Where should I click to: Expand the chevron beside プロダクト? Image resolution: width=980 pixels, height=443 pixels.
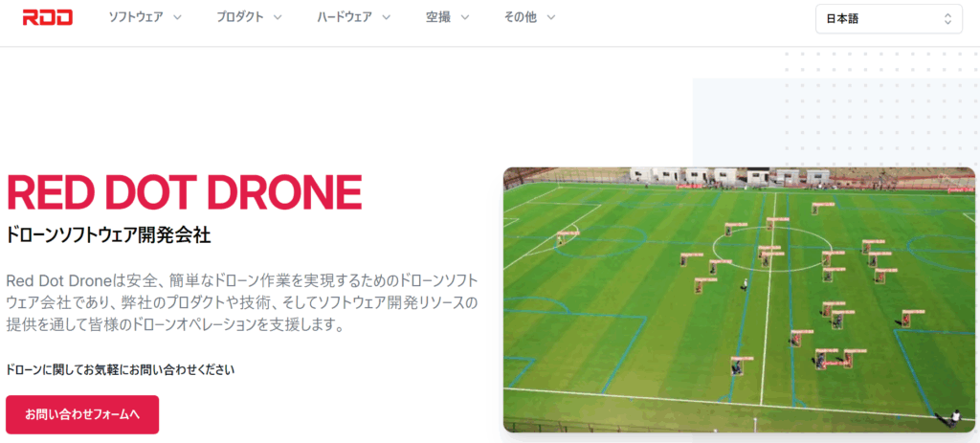[x=278, y=17]
